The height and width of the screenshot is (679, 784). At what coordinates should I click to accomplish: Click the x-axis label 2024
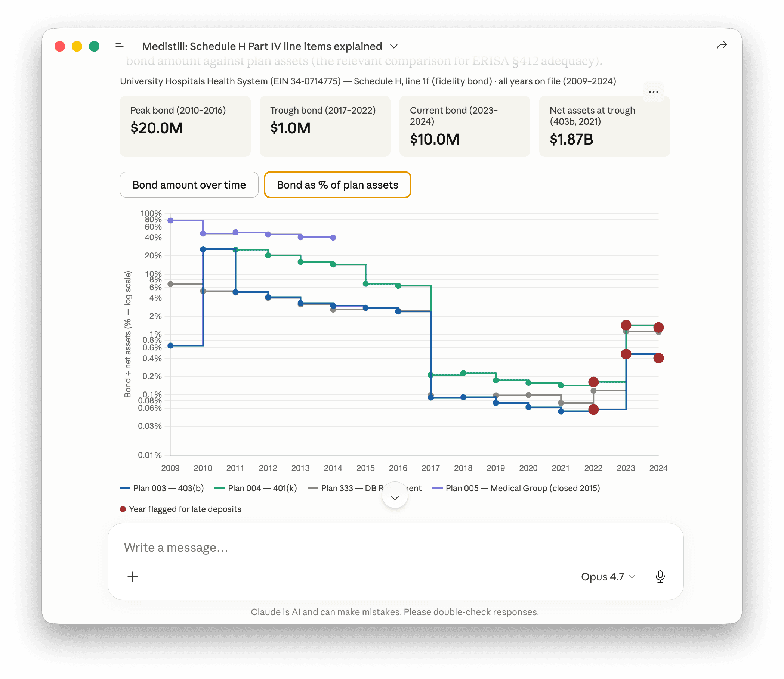(x=658, y=468)
